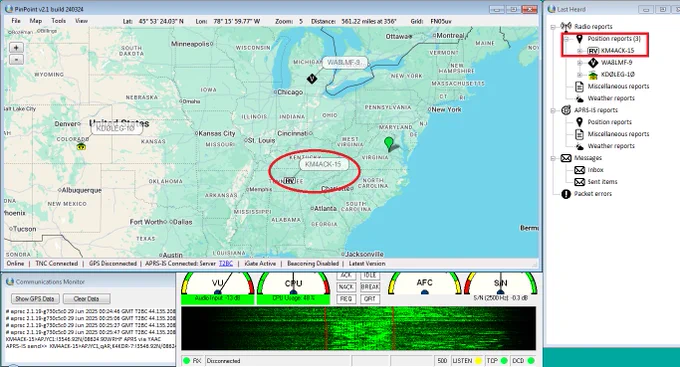Click the IDLE button
This screenshot has width=680, height=367.
pos(370,275)
